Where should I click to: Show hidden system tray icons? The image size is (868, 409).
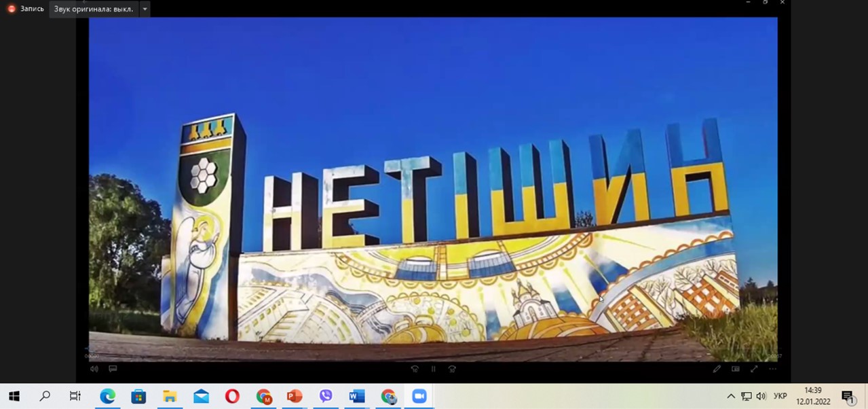click(731, 396)
